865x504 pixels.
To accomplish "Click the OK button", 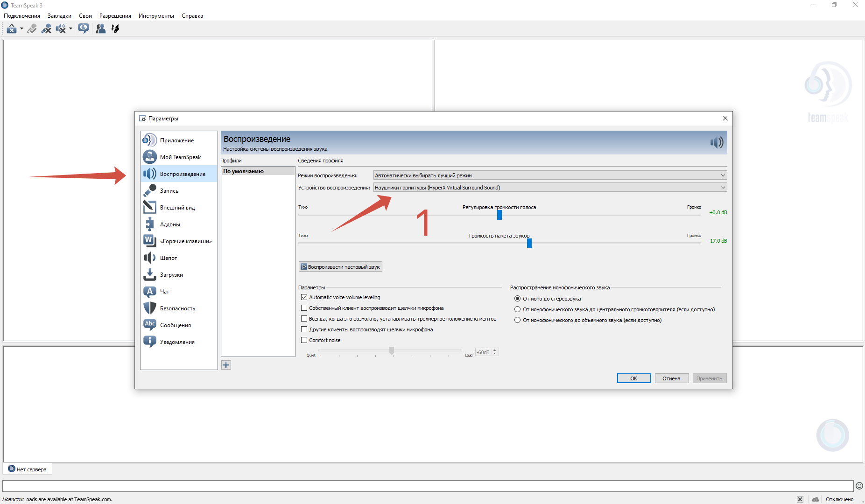I will tap(634, 378).
